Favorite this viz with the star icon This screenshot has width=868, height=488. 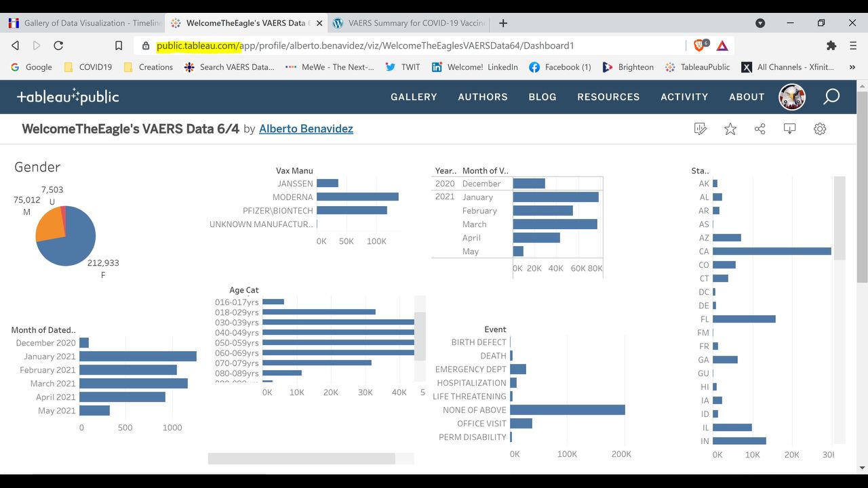[x=730, y=129]
